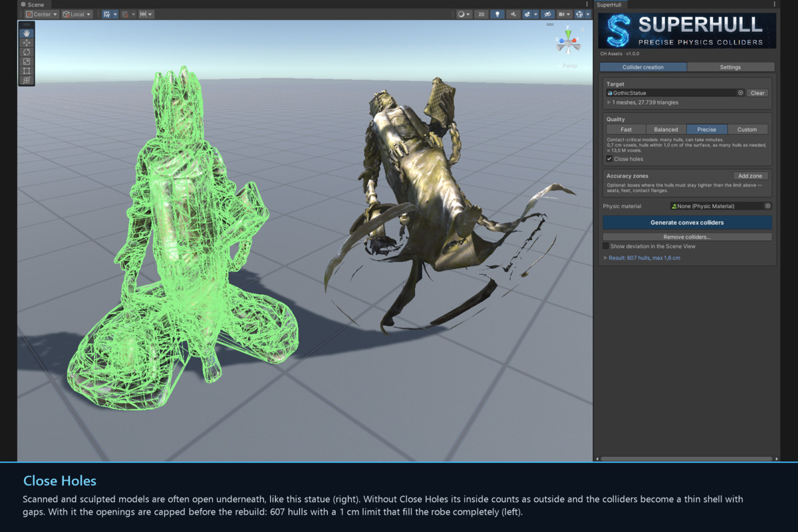Choose the Custom quality preset
The image size is (798, 532).
747,130
